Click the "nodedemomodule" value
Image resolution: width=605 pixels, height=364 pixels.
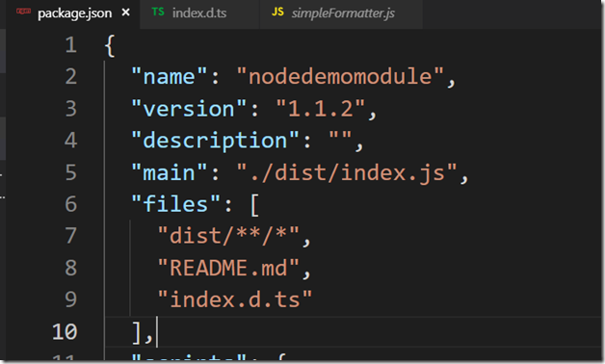340,77
